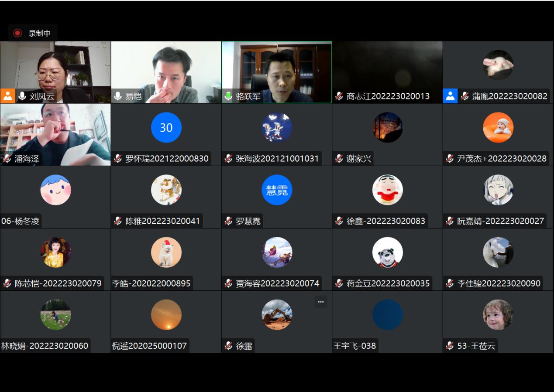Click 骆跃军's green active microphone icon
Image resolution: width=554 pixels, height=392 pixels.
228,96
